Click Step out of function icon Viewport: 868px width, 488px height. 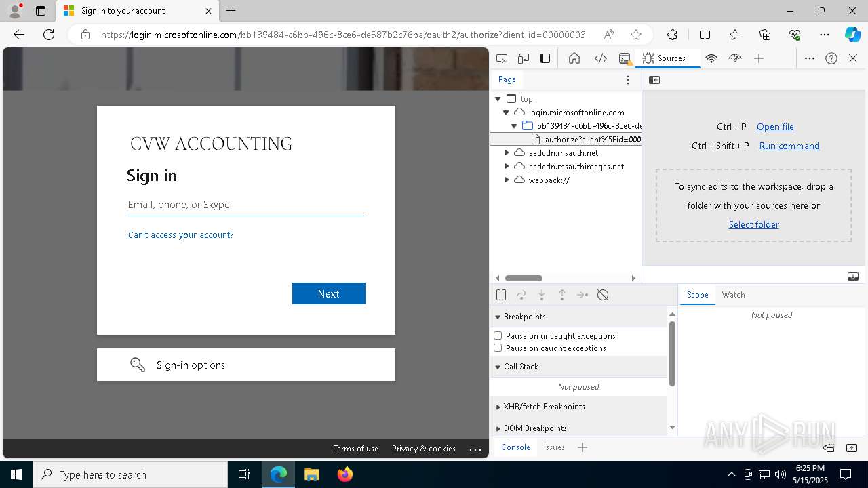pyautogui.click(x=562, y=295)
